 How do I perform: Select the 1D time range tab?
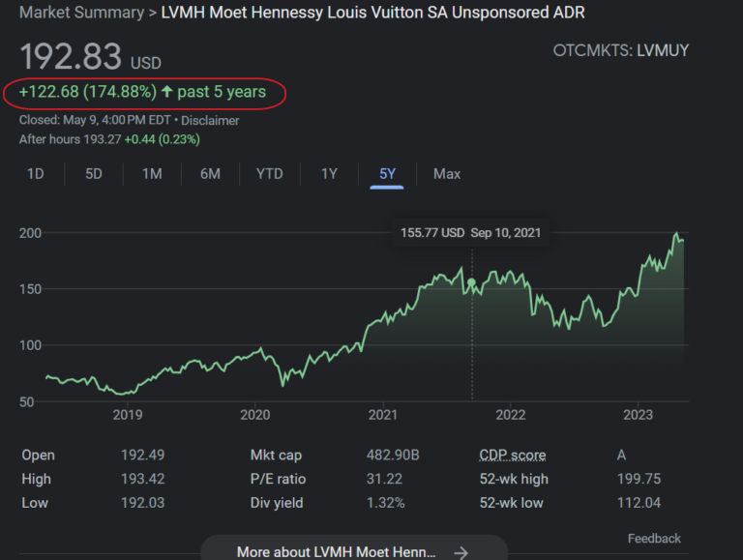(35, 174)
